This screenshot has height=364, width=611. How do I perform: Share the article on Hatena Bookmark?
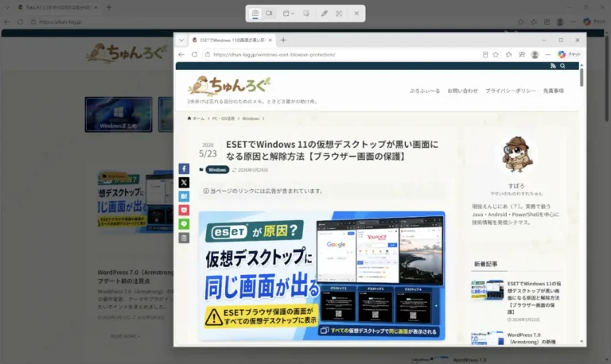tap(184, 196)
